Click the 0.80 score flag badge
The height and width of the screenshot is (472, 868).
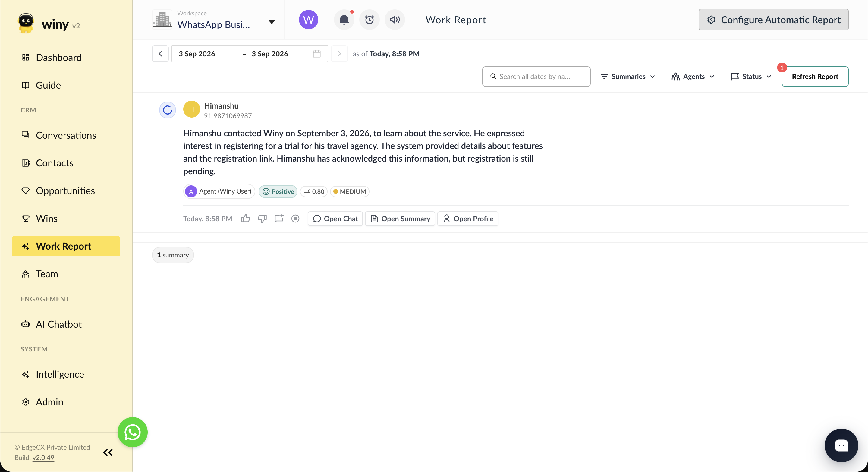[x=314, y=191]
